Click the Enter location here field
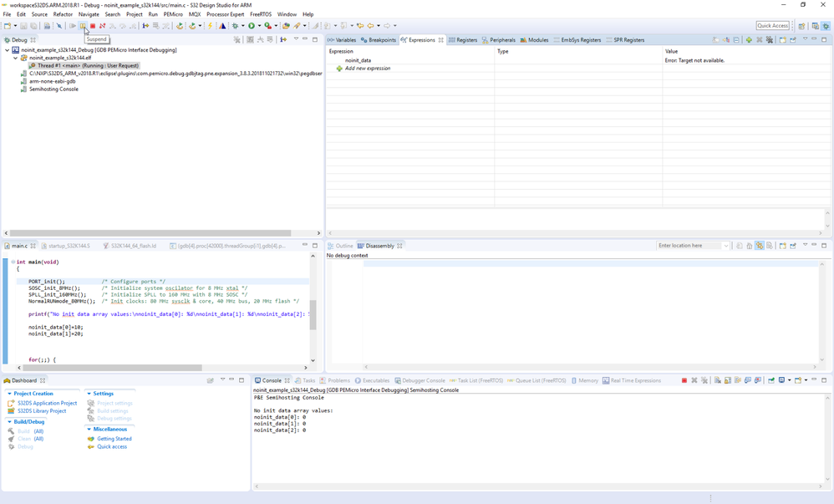Viewport: 834px width, 504px height. (690, 246)
